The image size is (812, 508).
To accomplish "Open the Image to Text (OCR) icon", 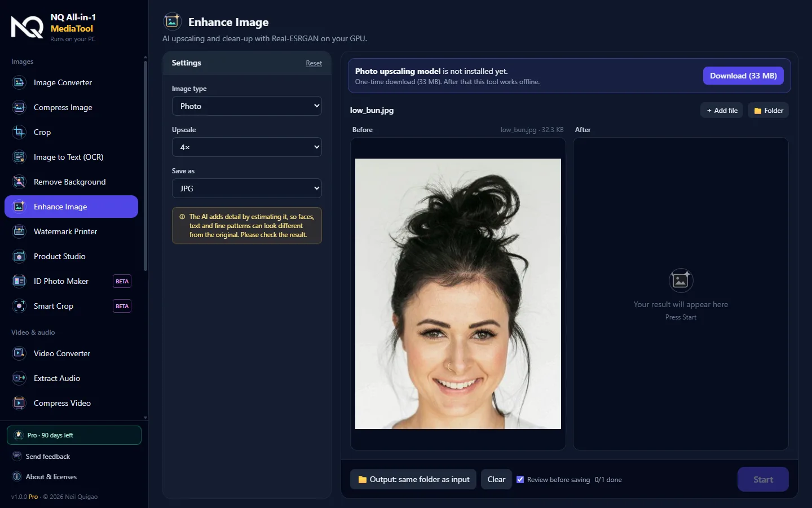I will point(19,157).
